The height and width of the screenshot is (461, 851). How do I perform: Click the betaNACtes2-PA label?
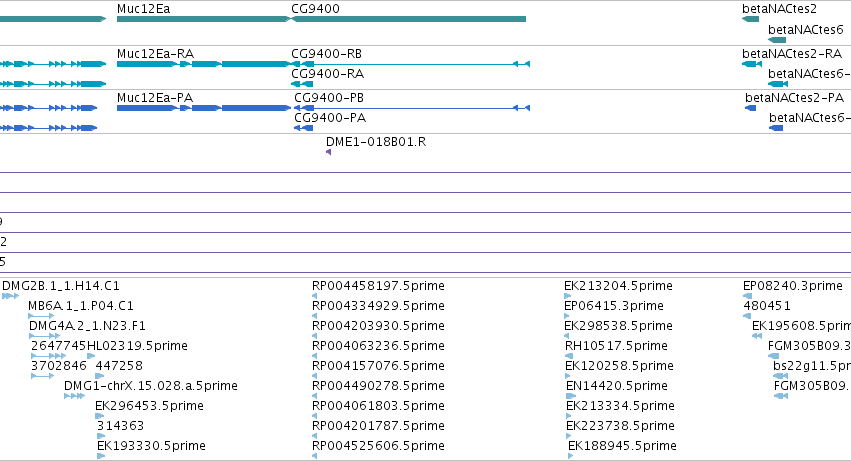794,98
